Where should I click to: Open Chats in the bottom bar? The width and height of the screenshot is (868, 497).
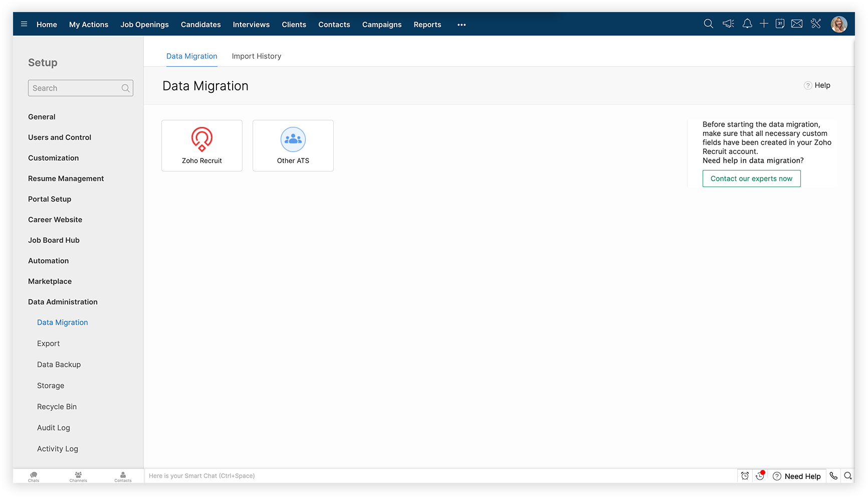click(34, 476)
